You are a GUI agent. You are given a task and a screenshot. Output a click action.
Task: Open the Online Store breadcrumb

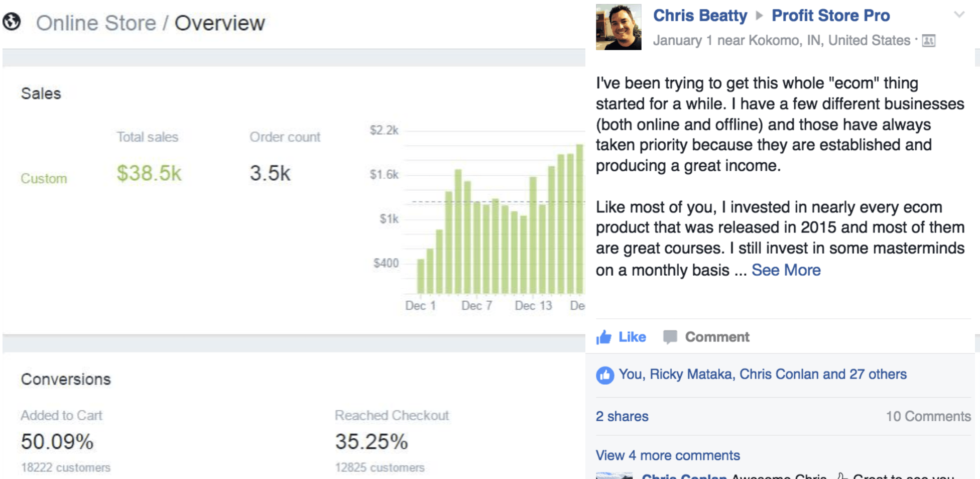pos(96,23)
